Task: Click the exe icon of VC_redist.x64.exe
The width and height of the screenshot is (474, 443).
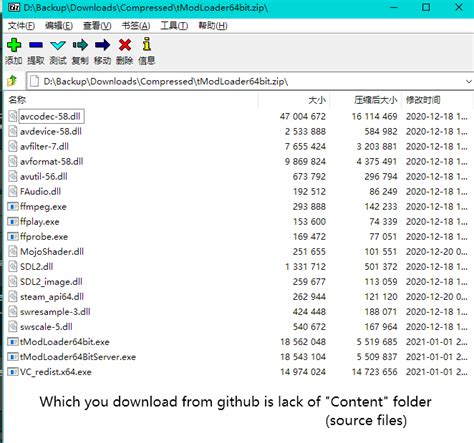Action: click(x=13, y=372)
